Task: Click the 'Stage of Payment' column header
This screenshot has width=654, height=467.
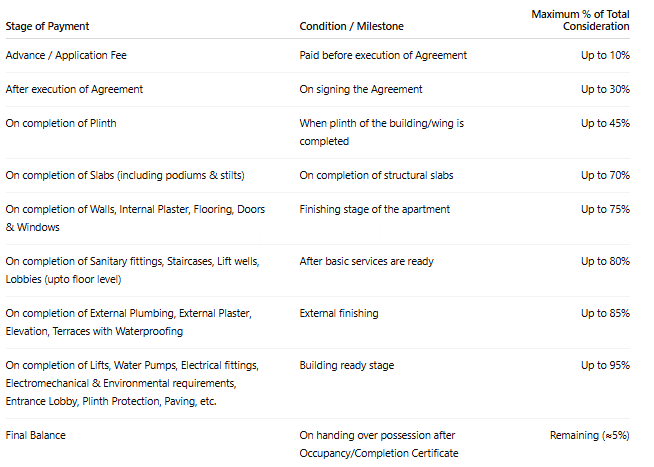Action: coord(45,25)
